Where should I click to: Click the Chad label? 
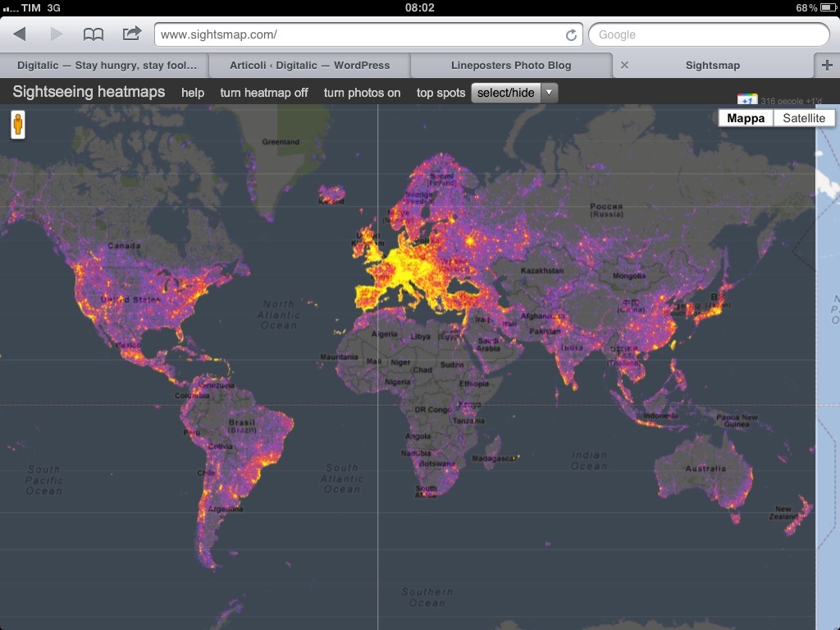click(422, 370)
